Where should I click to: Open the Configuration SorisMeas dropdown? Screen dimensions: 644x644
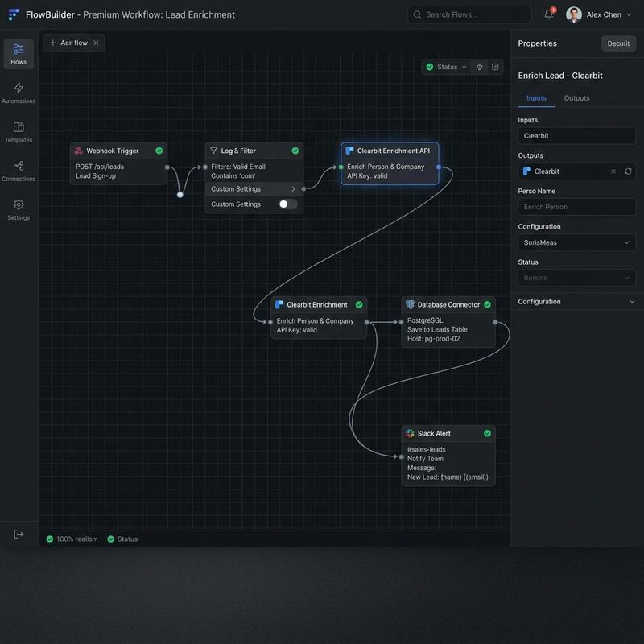pyautogui.click(x=576, y=242)
